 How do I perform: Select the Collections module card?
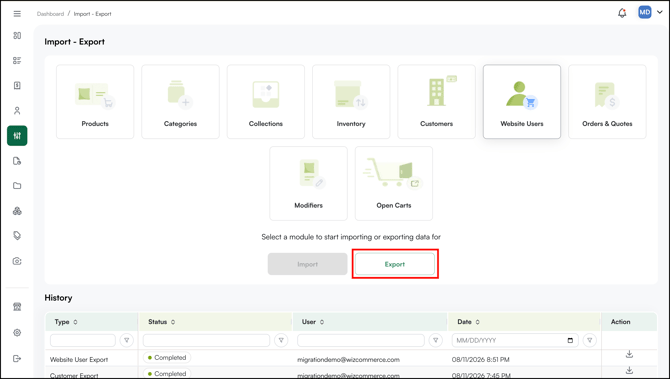tap(266, 102)
